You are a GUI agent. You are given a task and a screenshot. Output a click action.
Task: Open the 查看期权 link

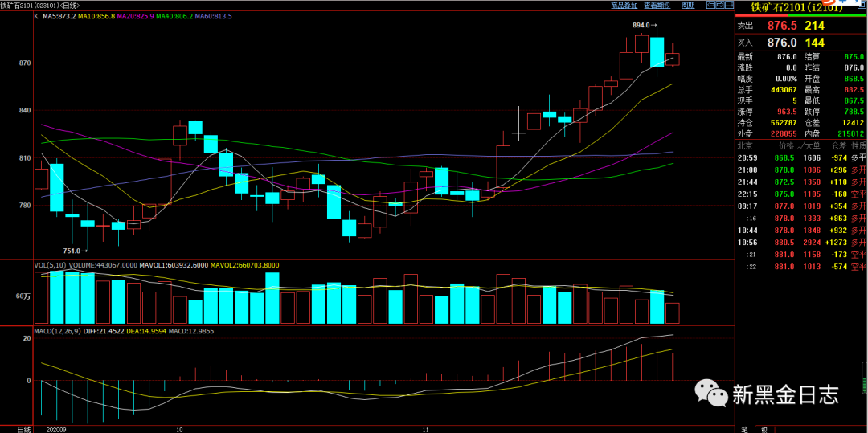click(x=657, y=6)
